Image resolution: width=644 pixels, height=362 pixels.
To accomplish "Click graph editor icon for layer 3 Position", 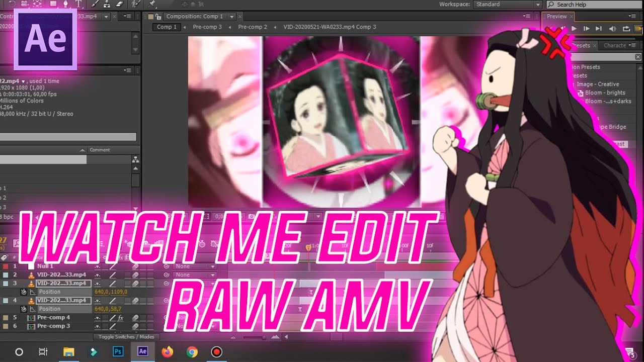I will [x=33, y=292].
